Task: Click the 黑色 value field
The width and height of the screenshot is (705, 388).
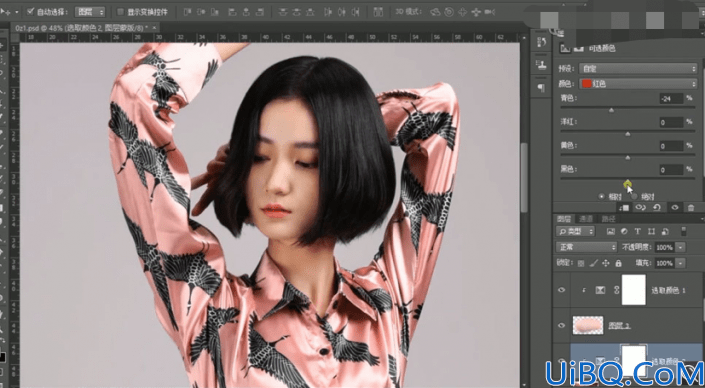Action: 671,170
